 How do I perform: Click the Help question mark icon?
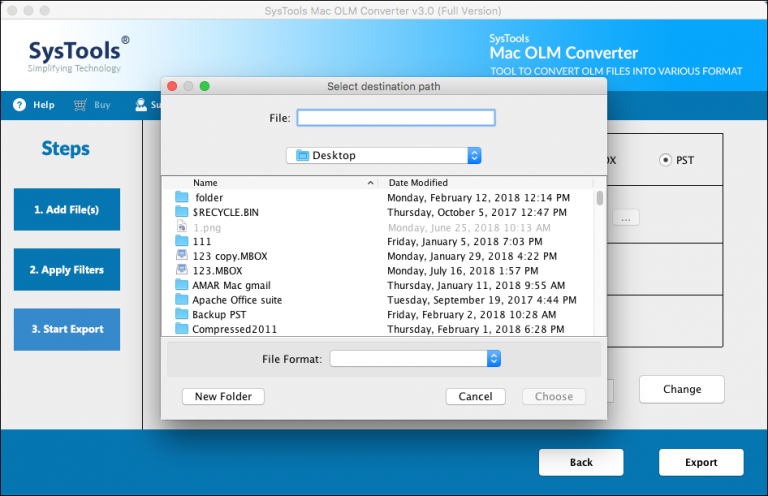tap(19, 105)
